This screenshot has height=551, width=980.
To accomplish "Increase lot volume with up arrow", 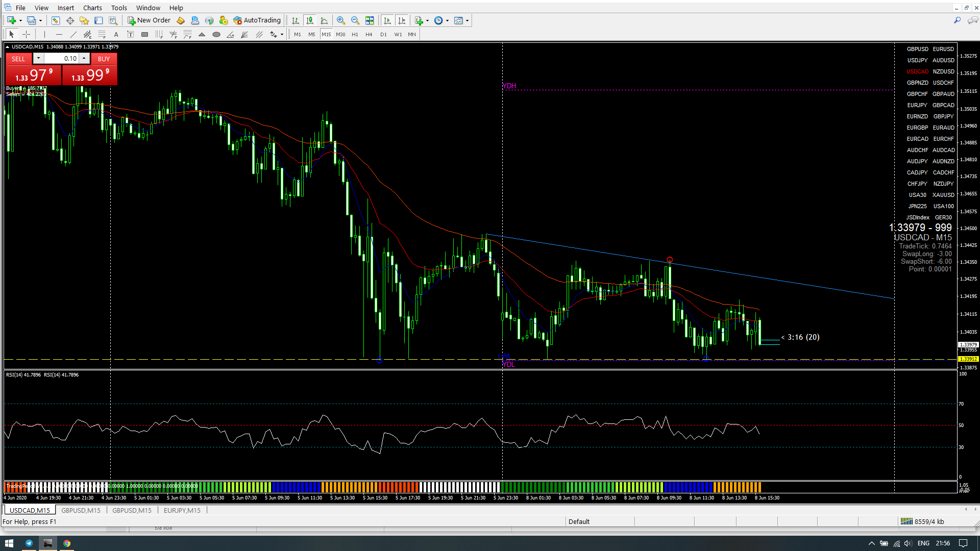I will [84, 58].
